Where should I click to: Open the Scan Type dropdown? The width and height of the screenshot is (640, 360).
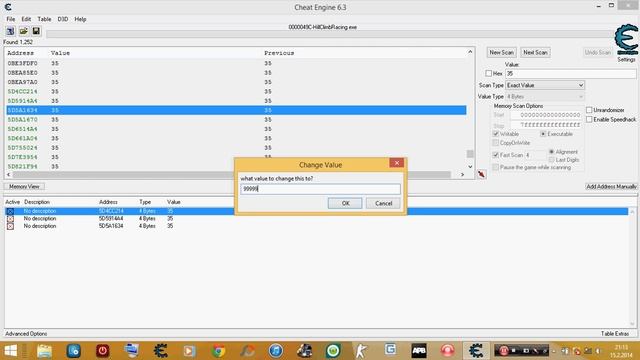[x=545, y=85]
